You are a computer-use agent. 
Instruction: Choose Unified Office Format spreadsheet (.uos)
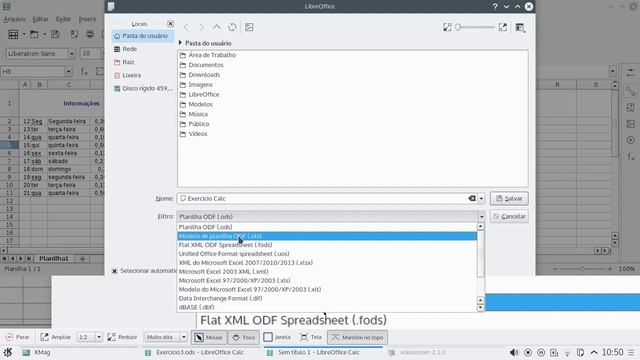[327, 254]
